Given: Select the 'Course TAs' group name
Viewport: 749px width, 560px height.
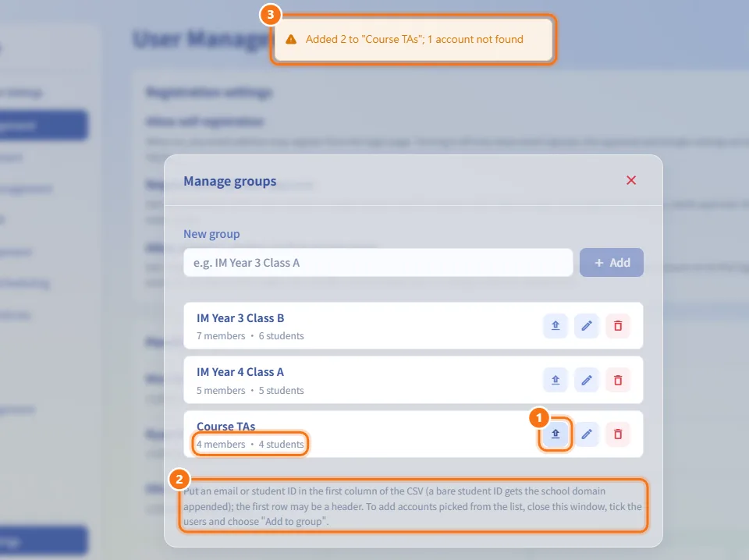Looking at the screenshot, I should [226, 427].
